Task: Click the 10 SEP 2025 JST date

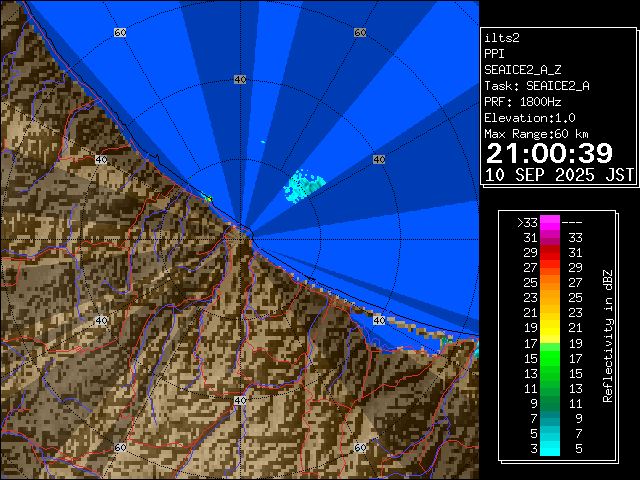Action: coord(559,174)
